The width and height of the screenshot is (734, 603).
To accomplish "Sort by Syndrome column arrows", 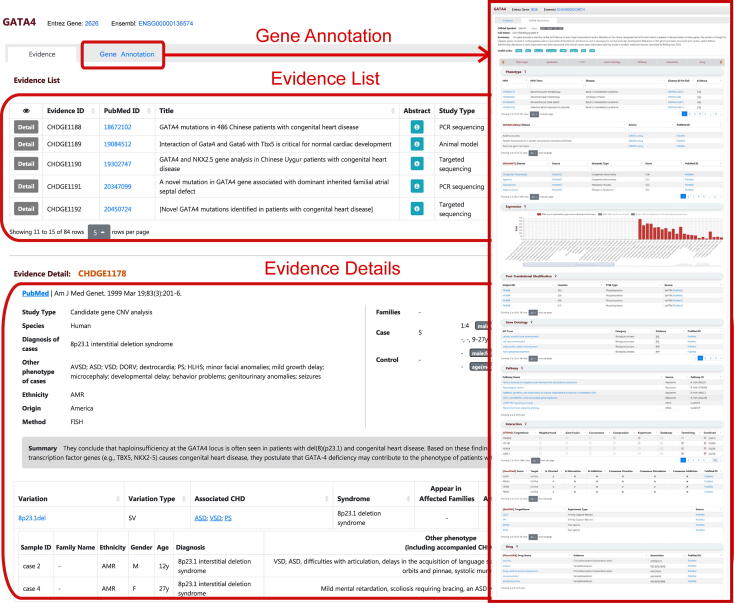I will coord(408,499).
